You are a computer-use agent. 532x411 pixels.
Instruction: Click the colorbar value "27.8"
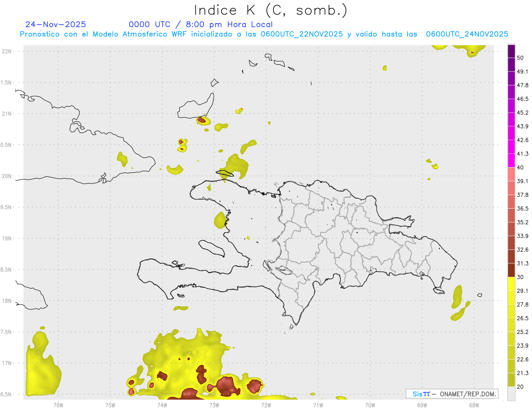523,305
